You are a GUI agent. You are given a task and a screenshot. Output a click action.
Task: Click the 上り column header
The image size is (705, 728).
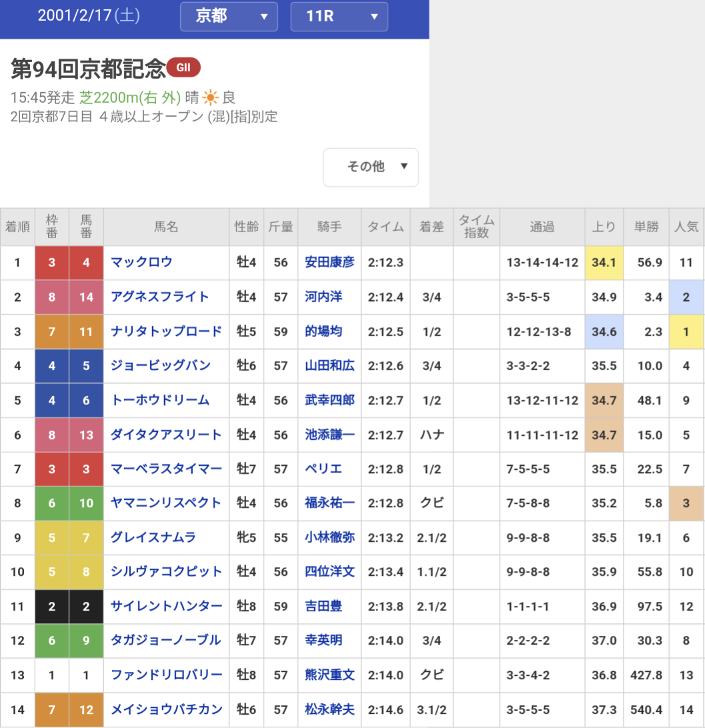(x=604, y=227)
